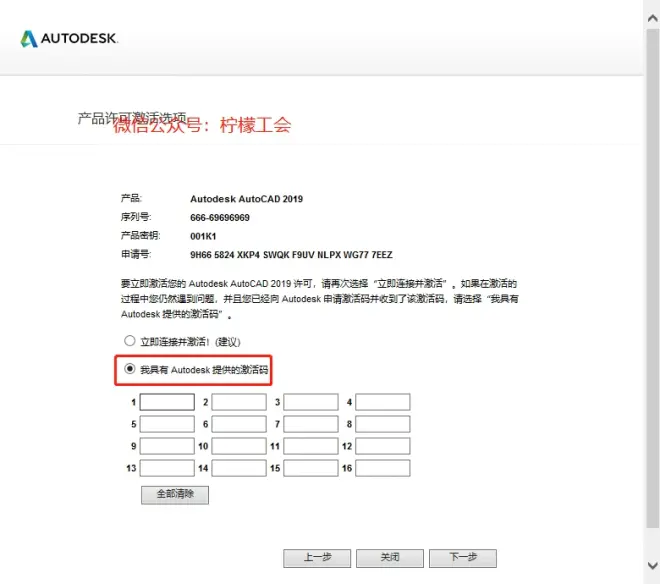The image size is (660, 584).
Task: Select the product key 001K1
Action: [x=203, y=236]
